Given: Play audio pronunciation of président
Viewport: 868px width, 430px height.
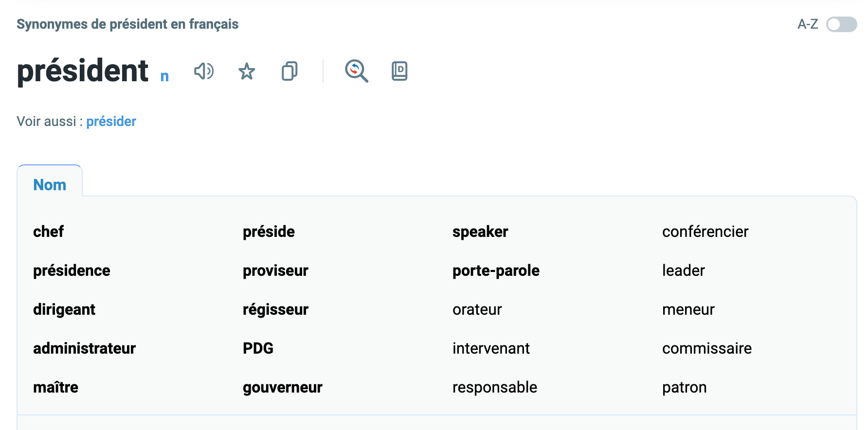Looking at the screenshot, I should tap(204, 72).
